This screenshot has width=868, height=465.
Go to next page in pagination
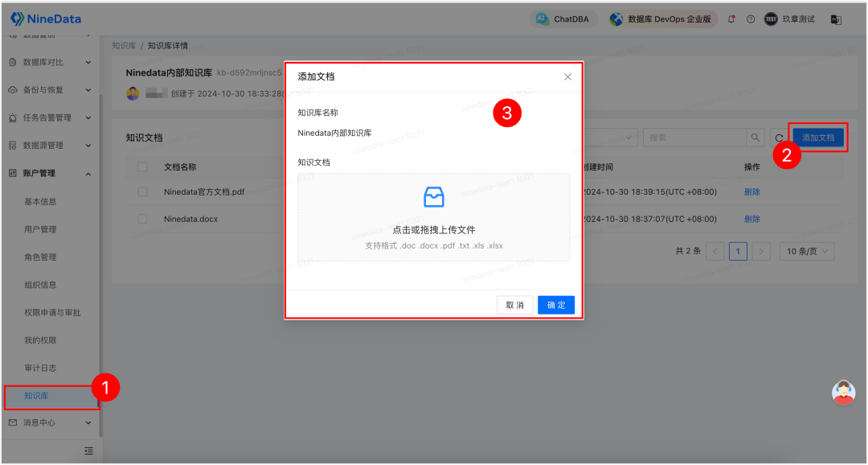tap(761, 252)
